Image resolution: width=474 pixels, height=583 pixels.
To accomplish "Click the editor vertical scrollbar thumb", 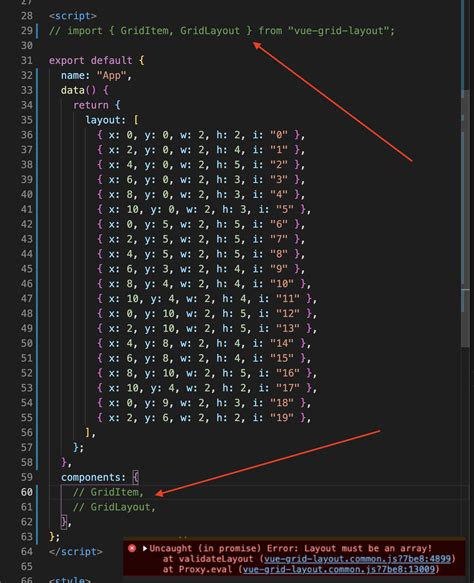I will [465, 218].
